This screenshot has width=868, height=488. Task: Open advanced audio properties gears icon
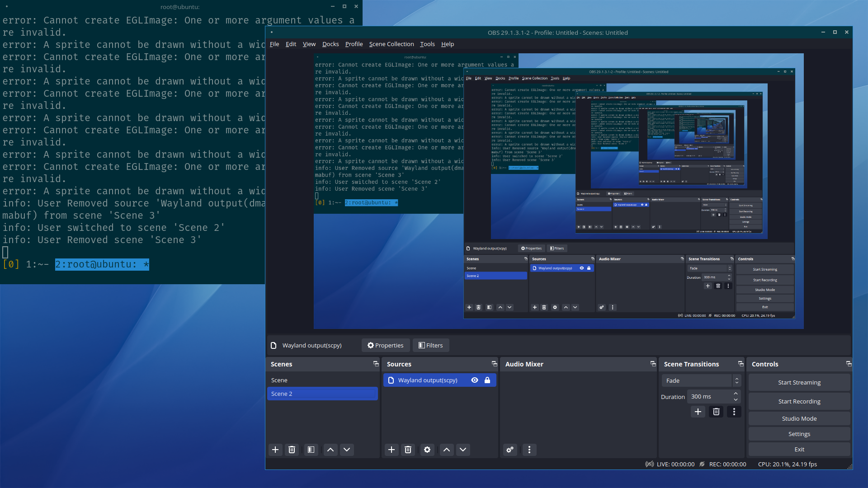pyautogui.click(x=510, y=450)
